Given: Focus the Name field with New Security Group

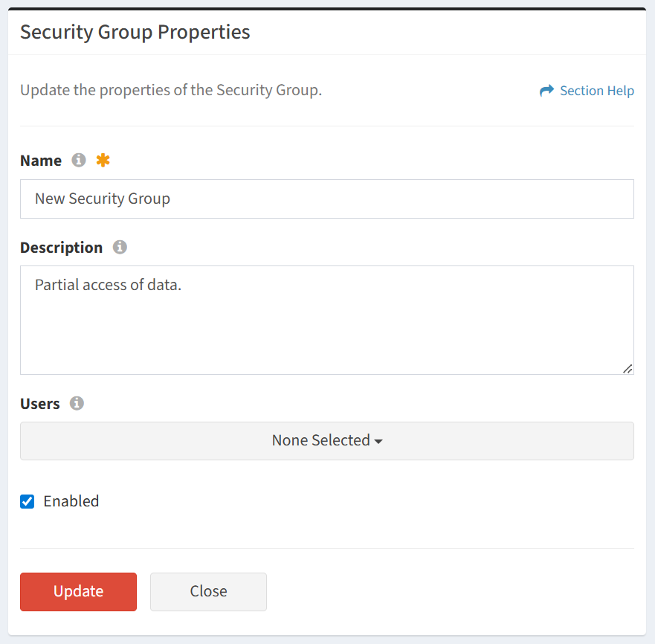Looking at the screenshot, I should tap(327, 199).
